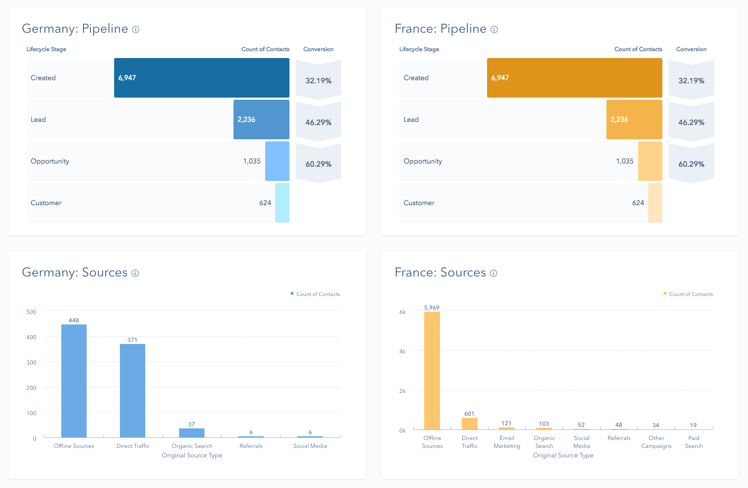Toggle Count of Contacts legend in France Sources
This screenshot has width=748, height=488.
(x=688, y=294)
